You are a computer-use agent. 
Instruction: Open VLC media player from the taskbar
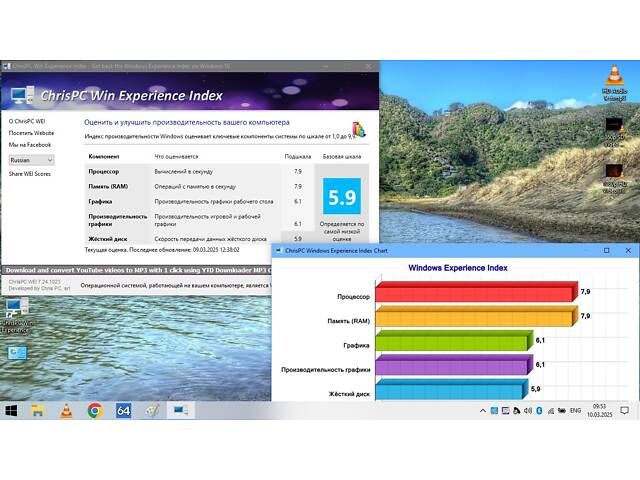coord(66,411)
